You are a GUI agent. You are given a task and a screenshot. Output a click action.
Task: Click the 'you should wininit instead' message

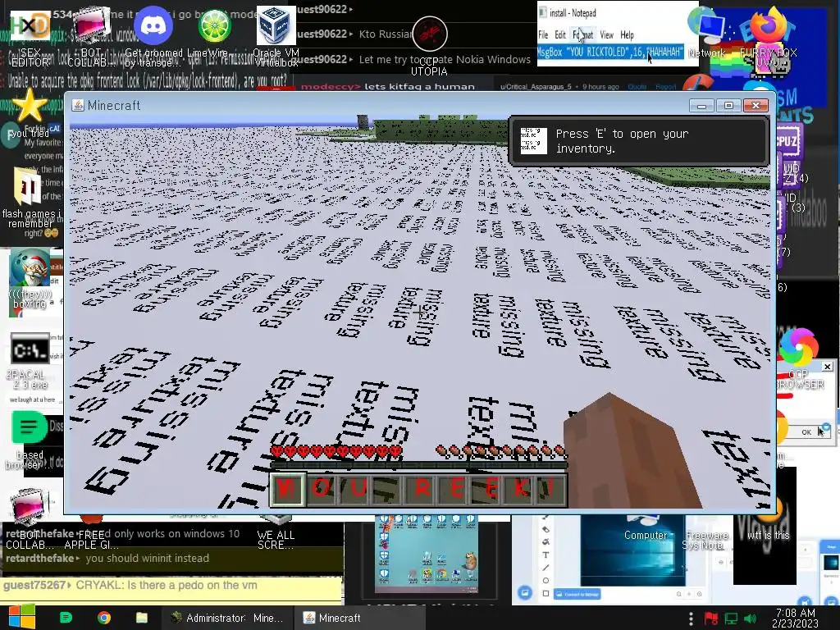(x=147, y=558)
